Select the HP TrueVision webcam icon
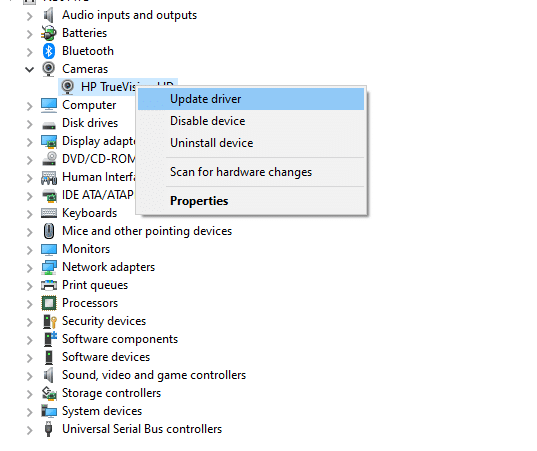537x451 pixels. 68,87
